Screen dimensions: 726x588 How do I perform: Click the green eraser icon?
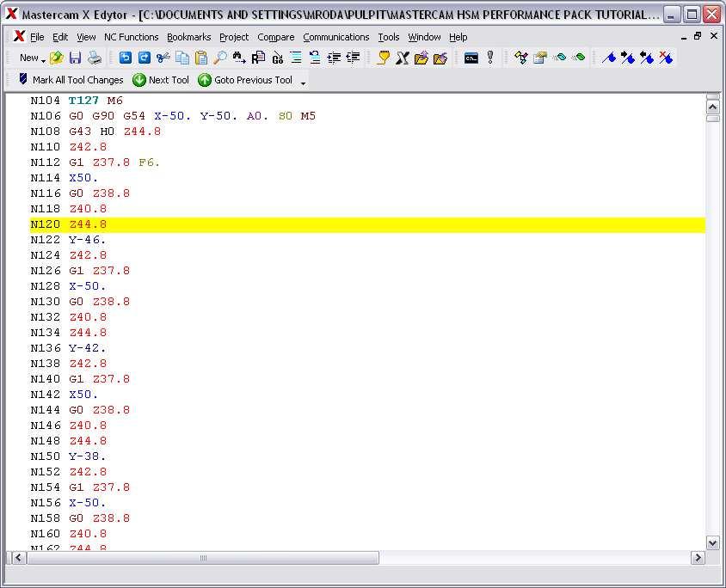coord(578,58)
